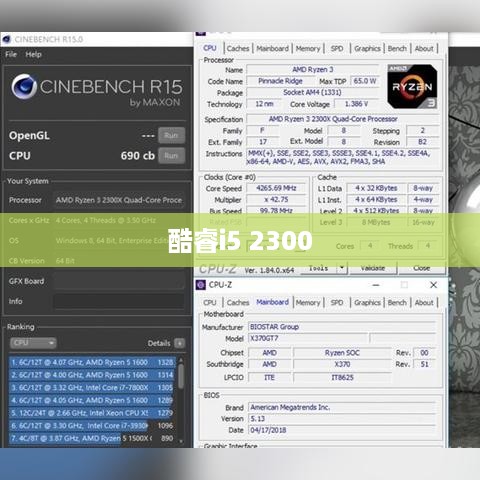Click the Socket AM4 (1331) package field

click(312, 92)
